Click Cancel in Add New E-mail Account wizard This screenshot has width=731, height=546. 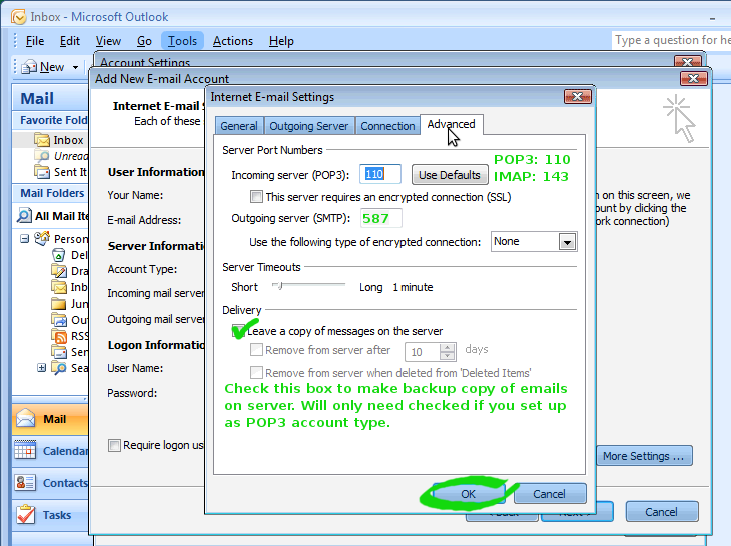[662, 512]
